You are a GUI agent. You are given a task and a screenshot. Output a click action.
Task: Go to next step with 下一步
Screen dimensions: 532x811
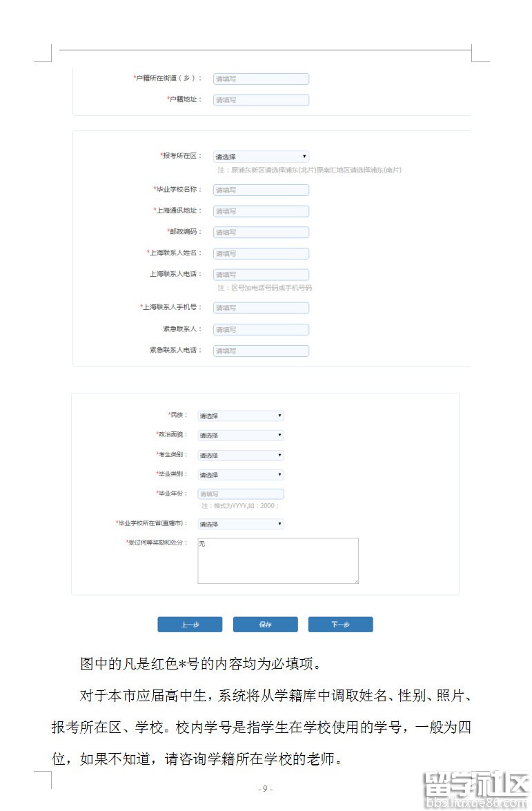pos(340,625)
